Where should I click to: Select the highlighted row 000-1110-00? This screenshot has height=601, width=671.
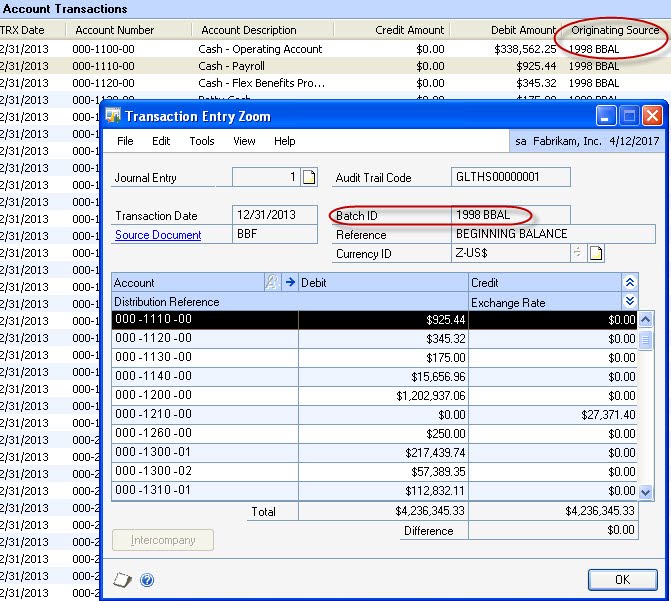(374, 320)
